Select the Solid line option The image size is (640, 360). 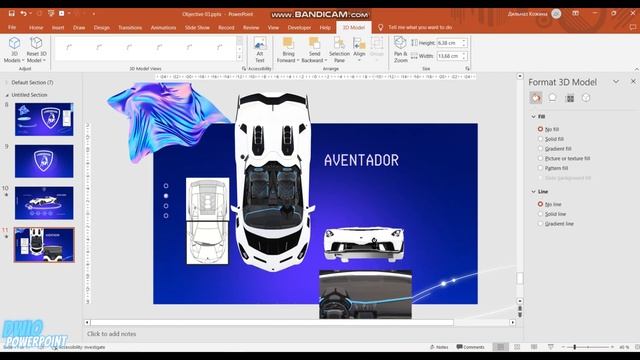point(540,214)
